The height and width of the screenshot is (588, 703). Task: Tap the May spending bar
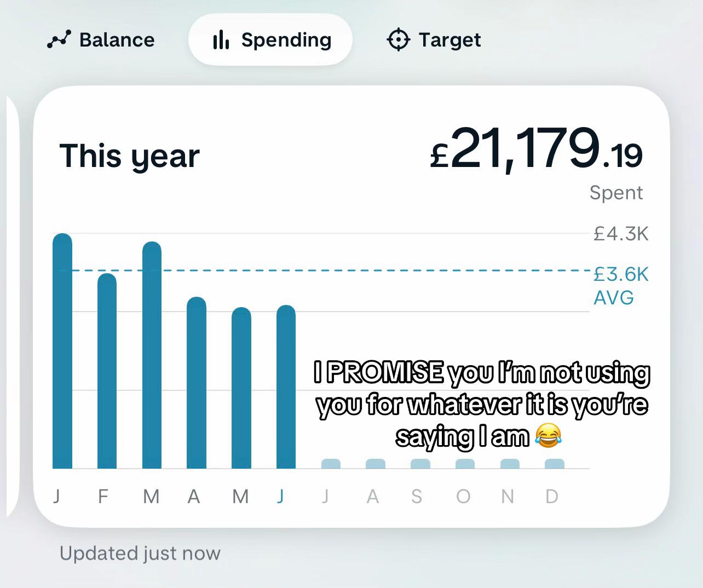coord(241,388)
